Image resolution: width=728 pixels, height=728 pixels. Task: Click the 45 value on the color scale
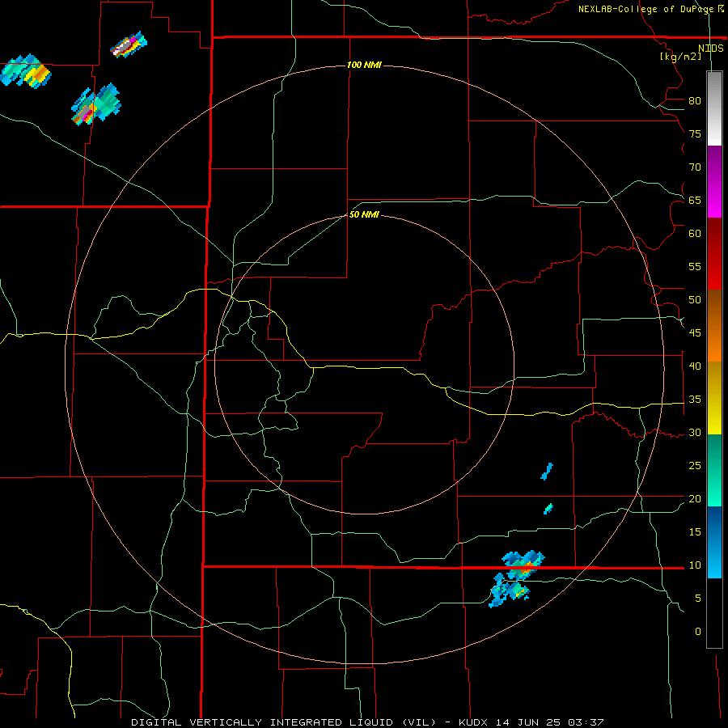pos(695,333)
